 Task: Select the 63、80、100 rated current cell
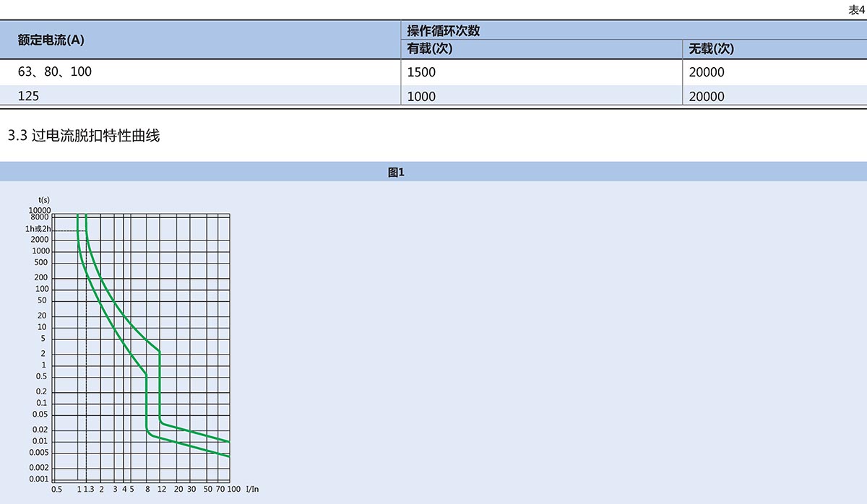pos(55,72)
